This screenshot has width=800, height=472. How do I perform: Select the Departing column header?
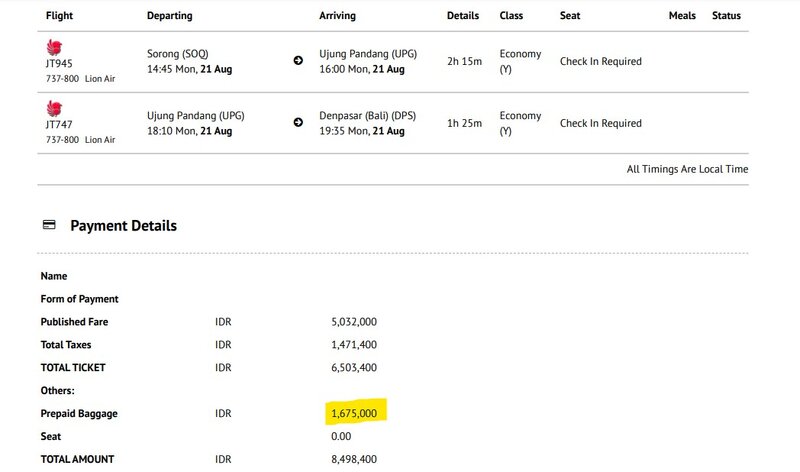[x=169, y=16]
